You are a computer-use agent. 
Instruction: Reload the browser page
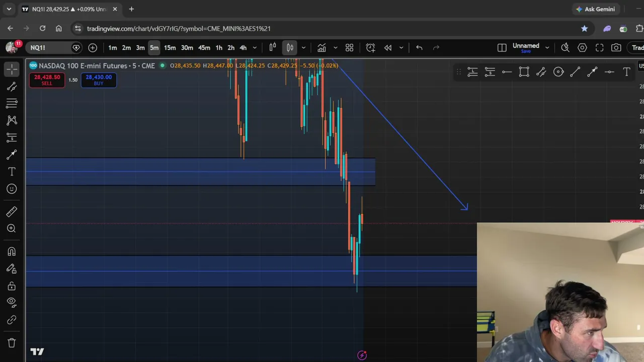click(x=42, y=29)
